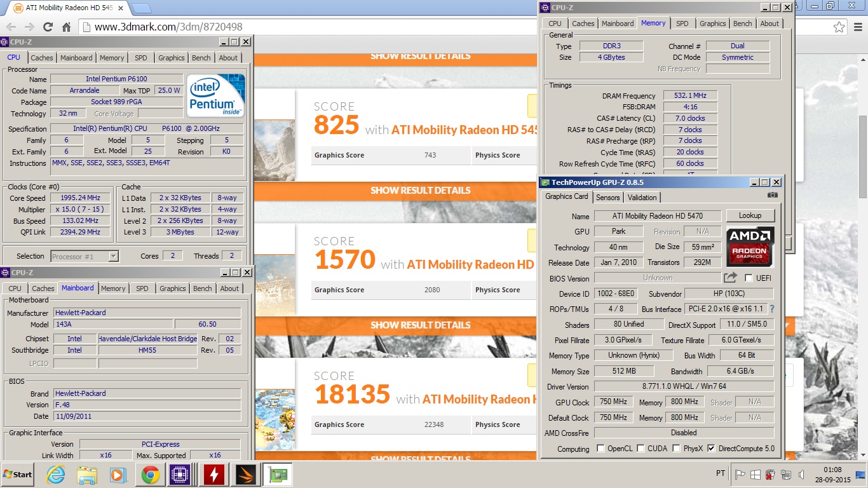Switch to GPU-Z via taskbar icon

(278, 475)
